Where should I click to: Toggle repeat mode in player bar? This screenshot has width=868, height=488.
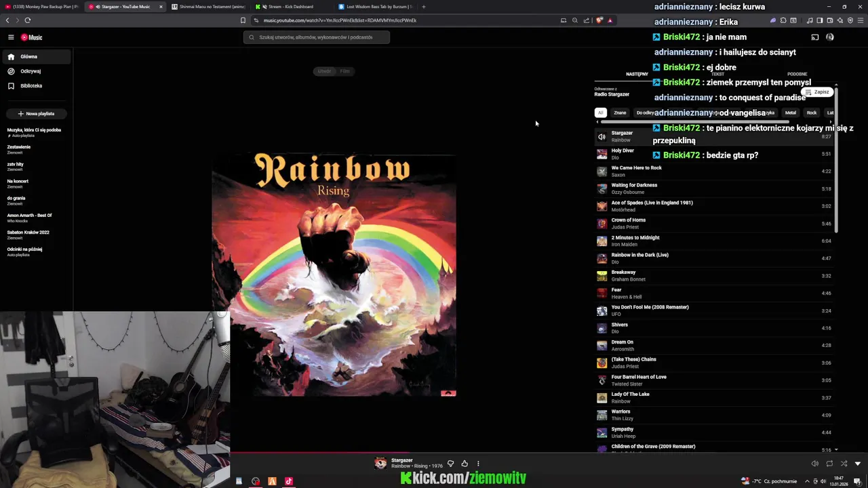[829, 464]
